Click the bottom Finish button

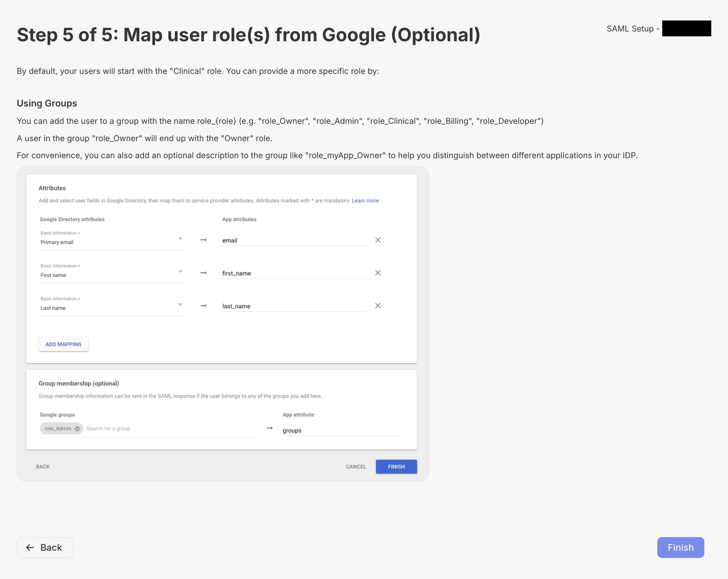coord(680,547)
